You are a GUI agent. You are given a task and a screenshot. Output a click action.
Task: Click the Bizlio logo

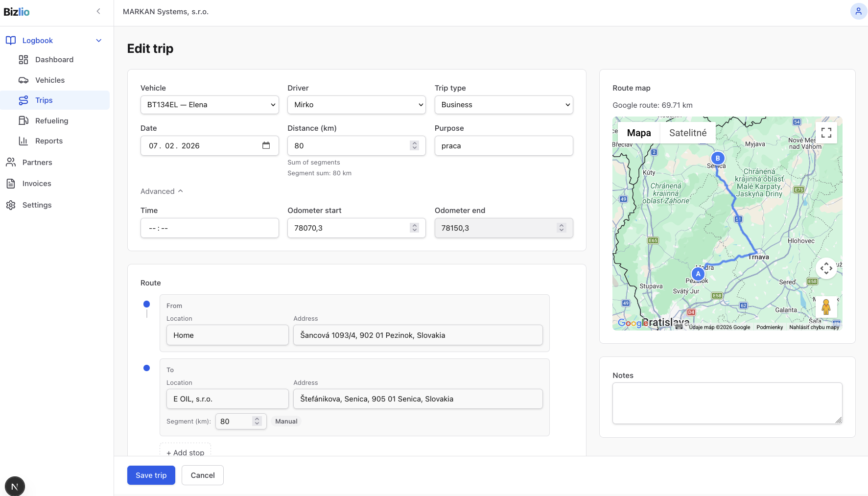pyautogui.click(x=17, y=12)
